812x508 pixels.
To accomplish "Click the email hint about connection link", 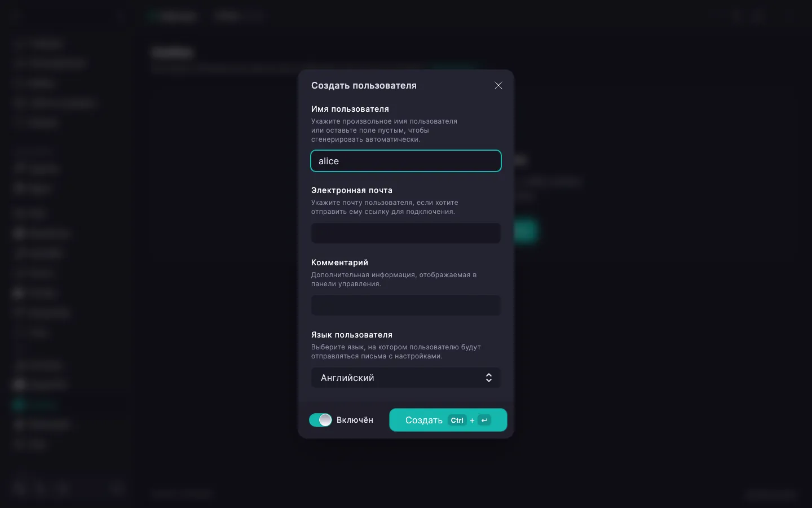I will tap(385, 207).
